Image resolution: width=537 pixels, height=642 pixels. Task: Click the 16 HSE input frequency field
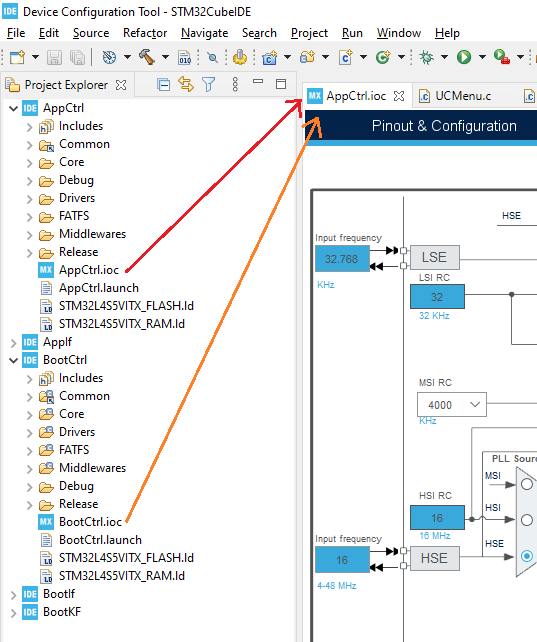pyautogui.click(x=342, y=560)
